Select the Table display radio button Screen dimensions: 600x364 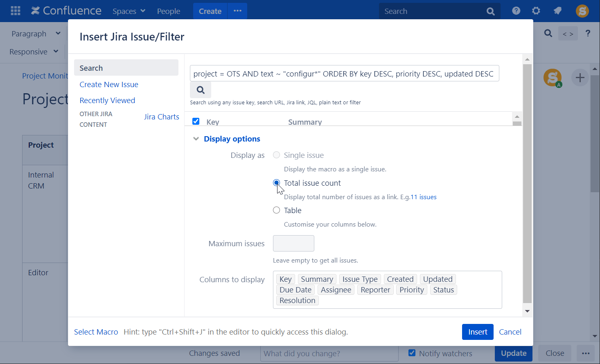tap(276, 210)
